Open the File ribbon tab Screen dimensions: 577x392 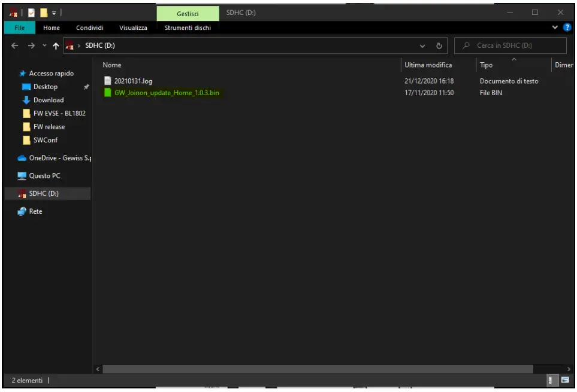20,28
